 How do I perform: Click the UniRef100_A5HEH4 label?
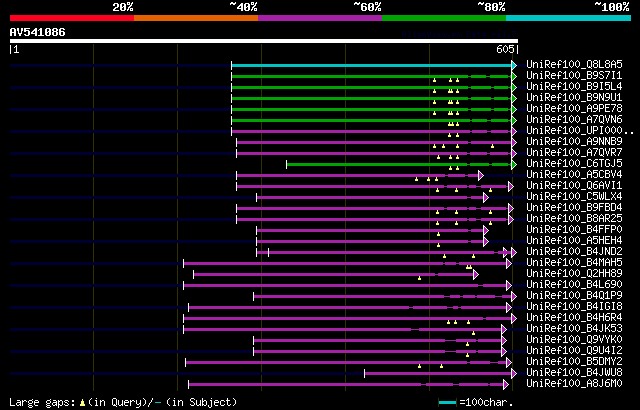(574, 241)
